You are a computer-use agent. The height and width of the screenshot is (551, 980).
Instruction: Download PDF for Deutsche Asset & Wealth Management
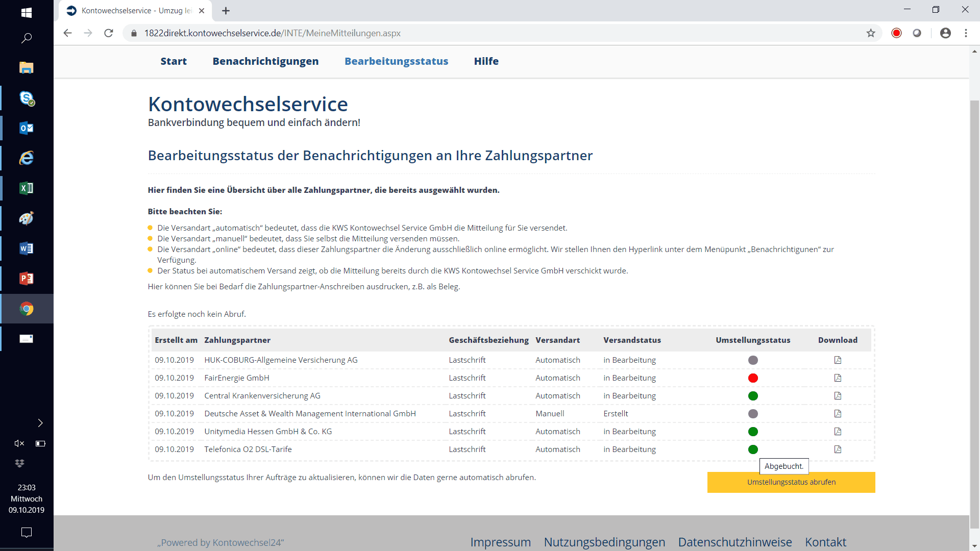pyautogui.click(x=838, y=414)
